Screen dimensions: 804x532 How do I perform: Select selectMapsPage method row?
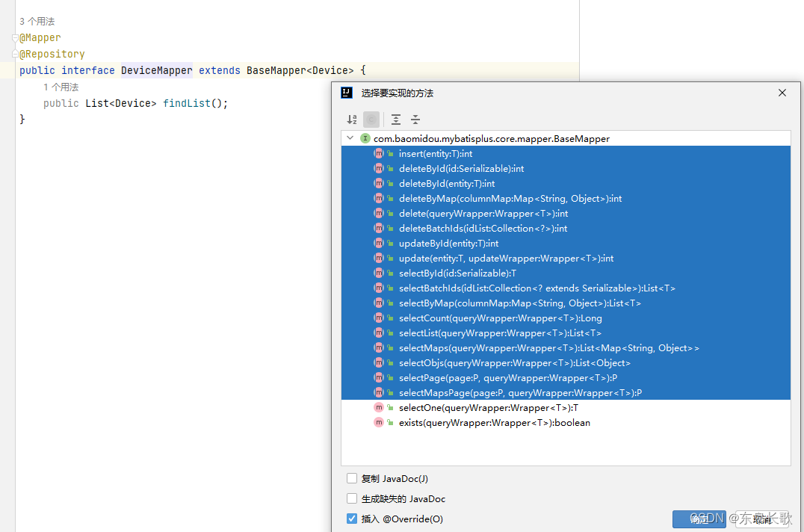[566, 392]
